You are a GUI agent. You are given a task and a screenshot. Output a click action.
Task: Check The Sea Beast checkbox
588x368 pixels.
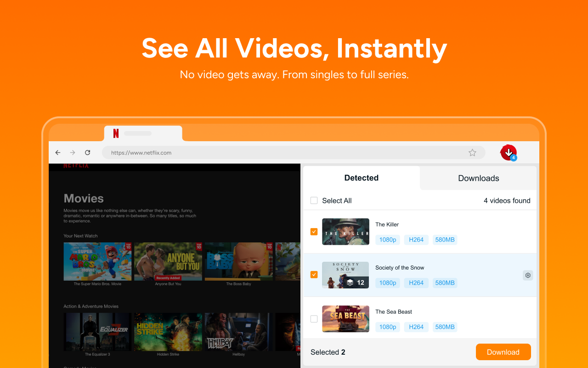pos(314,319)
